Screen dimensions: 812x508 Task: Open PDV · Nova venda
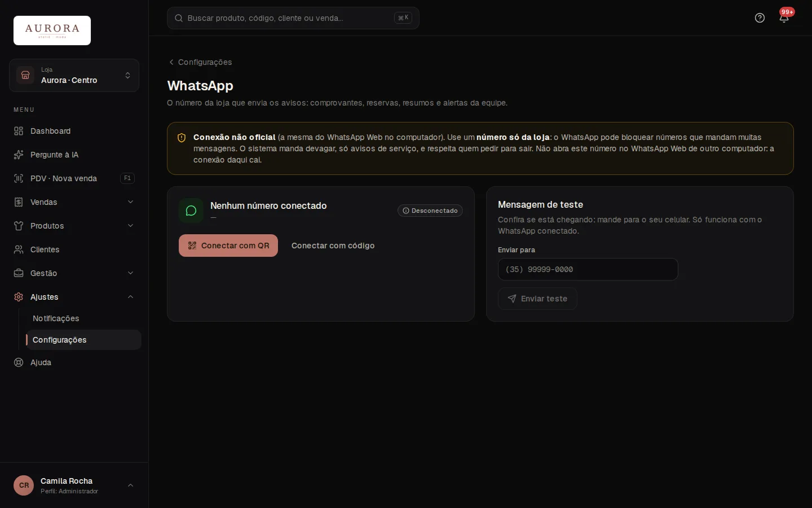tap(74, 178)
